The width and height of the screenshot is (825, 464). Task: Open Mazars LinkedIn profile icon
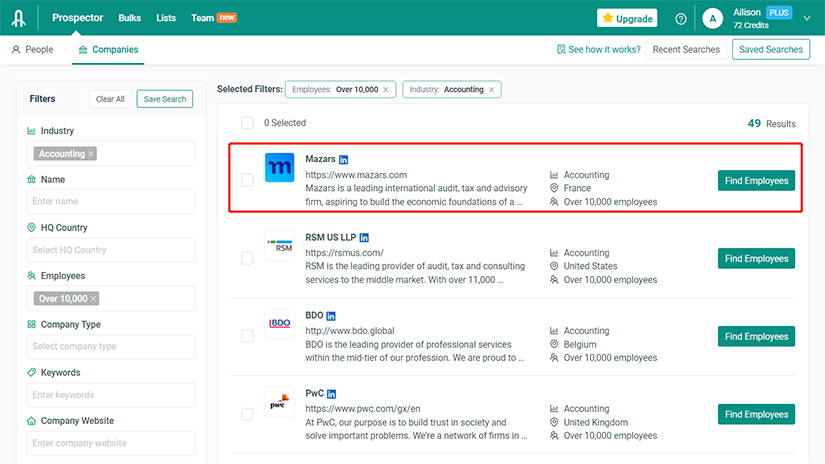click(344, 159)
